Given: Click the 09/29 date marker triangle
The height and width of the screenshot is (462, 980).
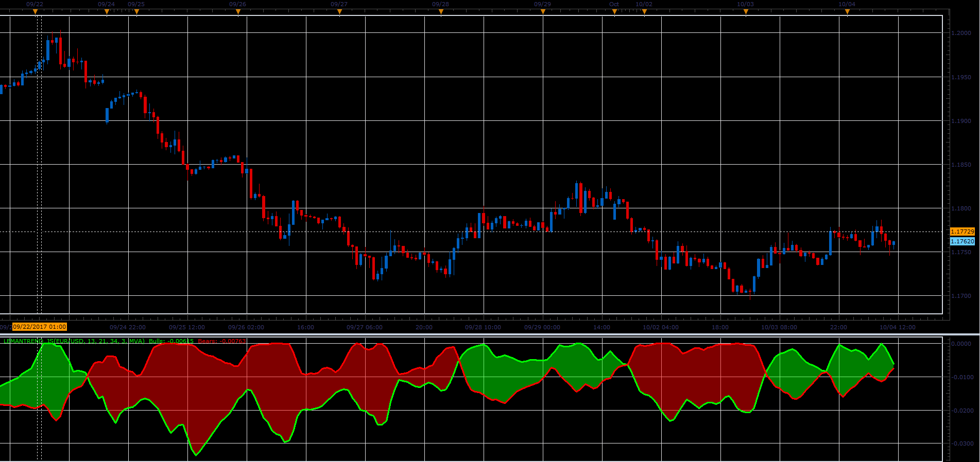Looking at the screenshot, I should click(x=543, y=12).
